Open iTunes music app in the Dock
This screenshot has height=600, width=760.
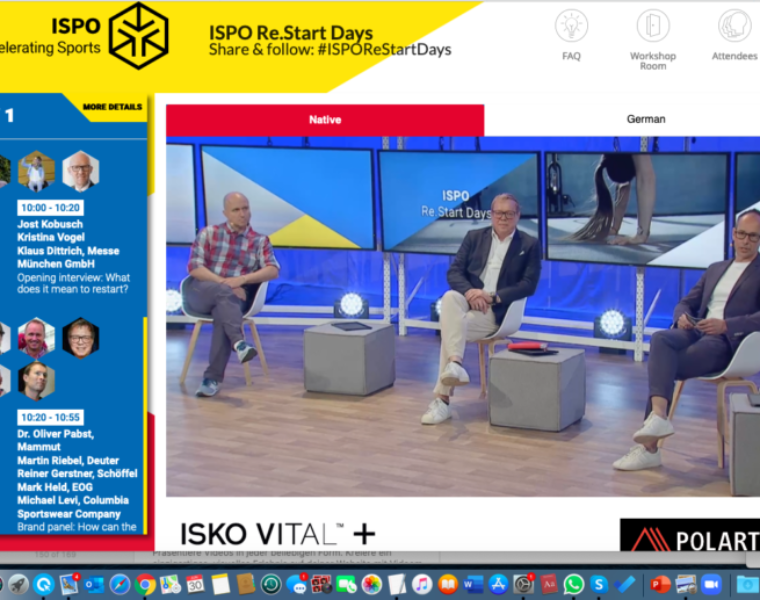click(422, 584)
